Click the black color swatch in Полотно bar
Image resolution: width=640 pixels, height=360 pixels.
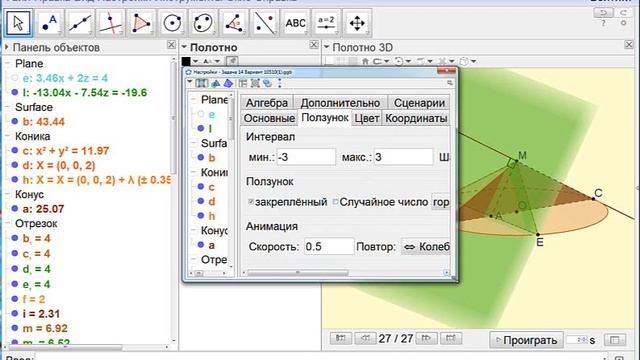pos(186,61)
